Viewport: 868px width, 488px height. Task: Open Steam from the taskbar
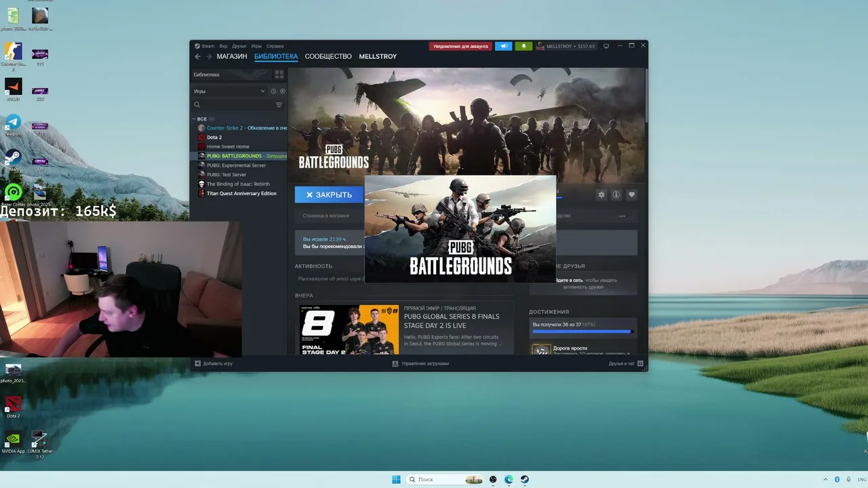click(525, 479)
